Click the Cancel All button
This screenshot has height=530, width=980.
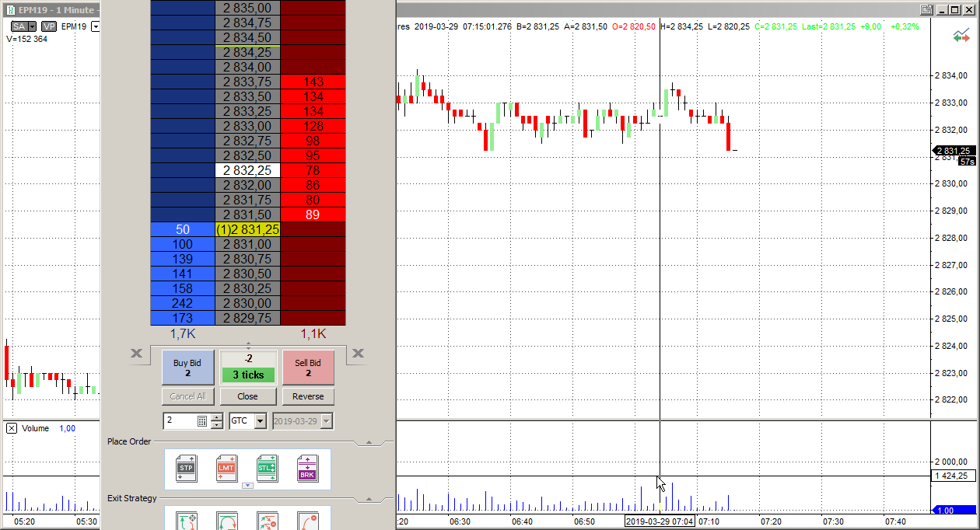point(187,396)
